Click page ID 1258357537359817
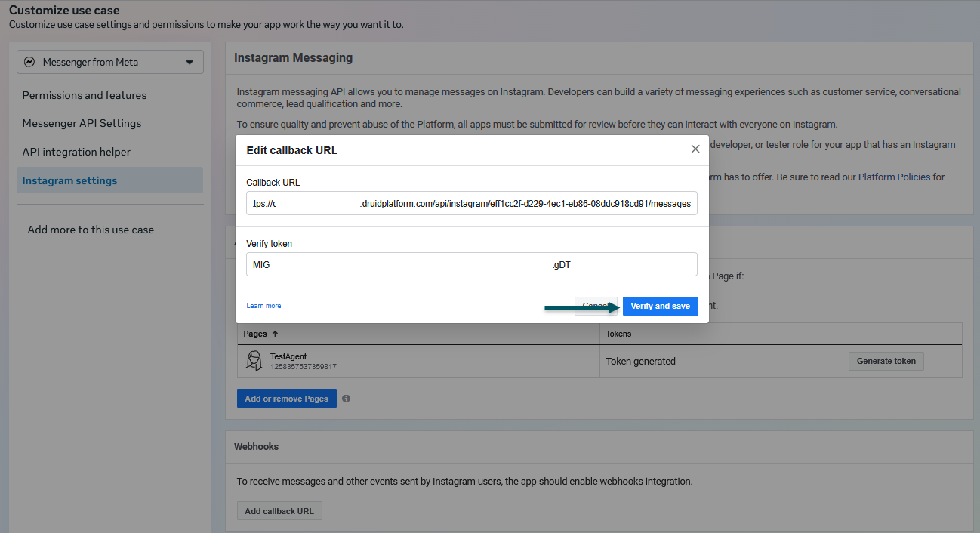This screenshot has height=533, width=980. click(304, 367)
